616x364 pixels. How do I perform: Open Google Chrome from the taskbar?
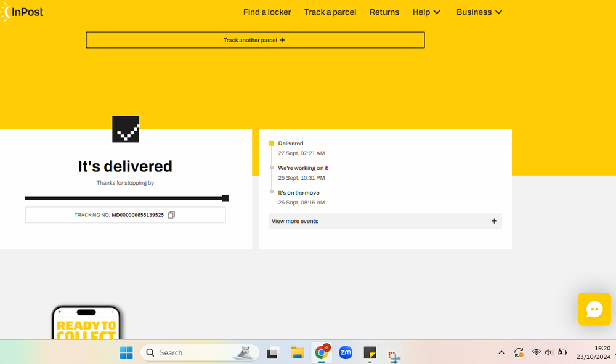[321, 352]
